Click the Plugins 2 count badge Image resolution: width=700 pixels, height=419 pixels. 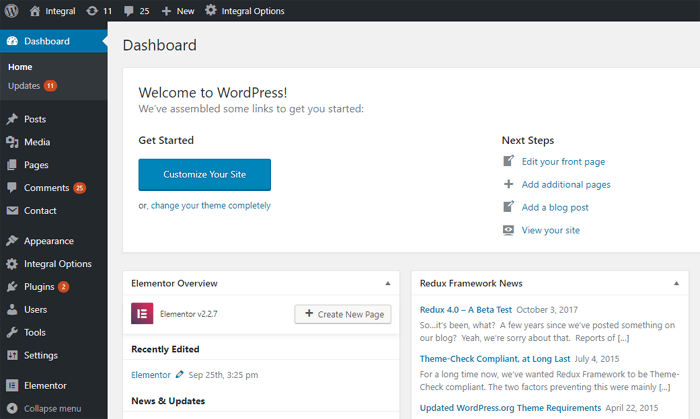pyautogui.click(x=63, y=286)
